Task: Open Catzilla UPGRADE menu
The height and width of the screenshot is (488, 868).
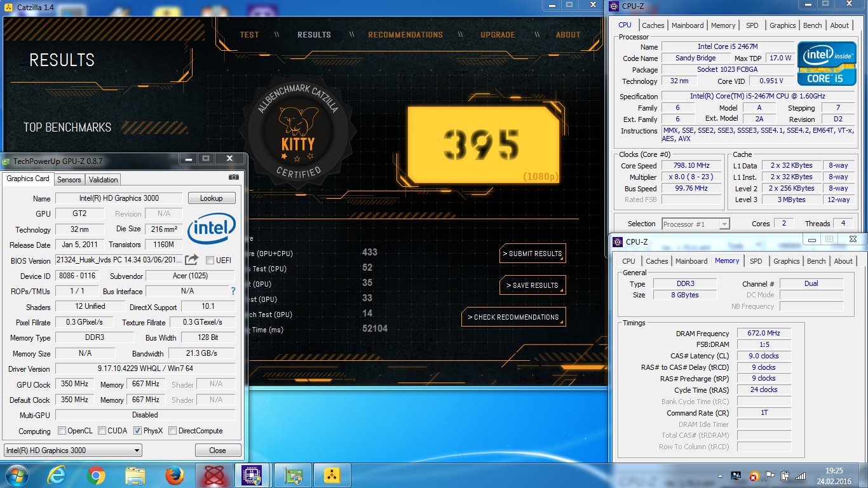Action: coord(498,35)
